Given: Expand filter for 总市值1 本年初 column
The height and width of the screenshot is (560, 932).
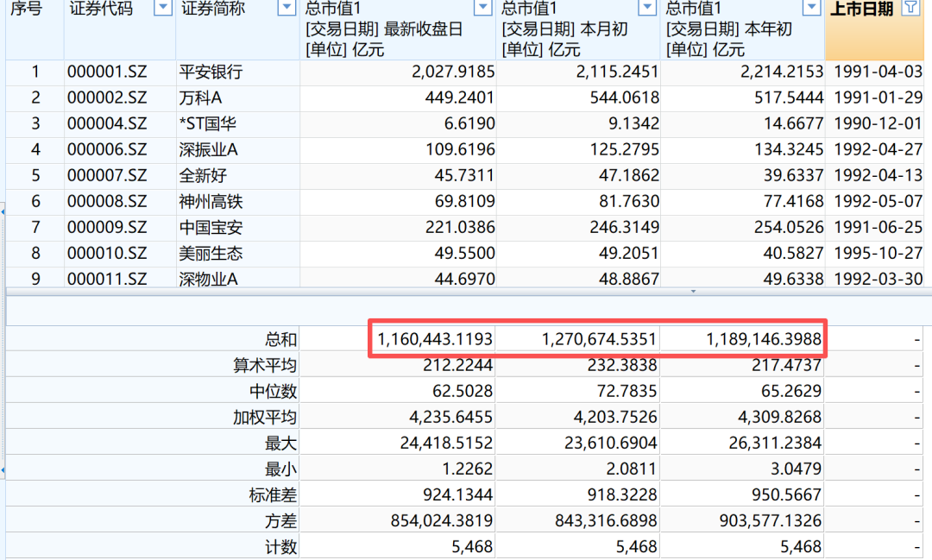Looking at the screenshot, I should 811,9.
